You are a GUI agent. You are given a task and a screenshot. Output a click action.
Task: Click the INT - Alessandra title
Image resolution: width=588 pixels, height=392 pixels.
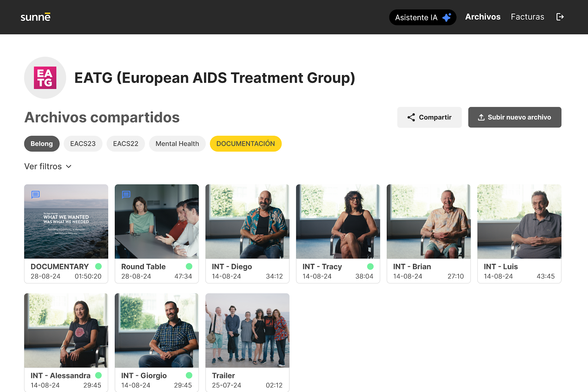pos(61,376)
